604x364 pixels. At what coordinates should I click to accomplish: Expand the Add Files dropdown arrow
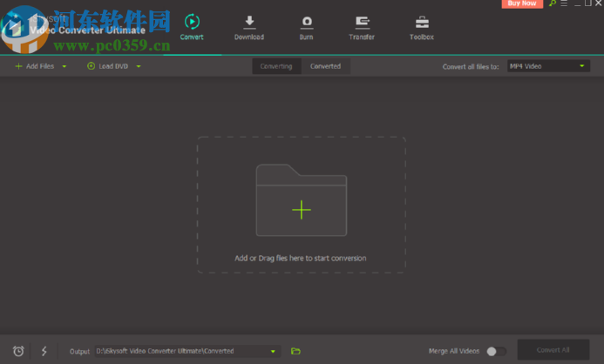tap(64, 66)
